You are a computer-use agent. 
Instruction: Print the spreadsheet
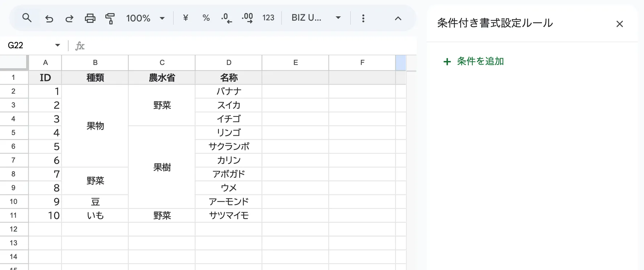click(x=90, y=18)
